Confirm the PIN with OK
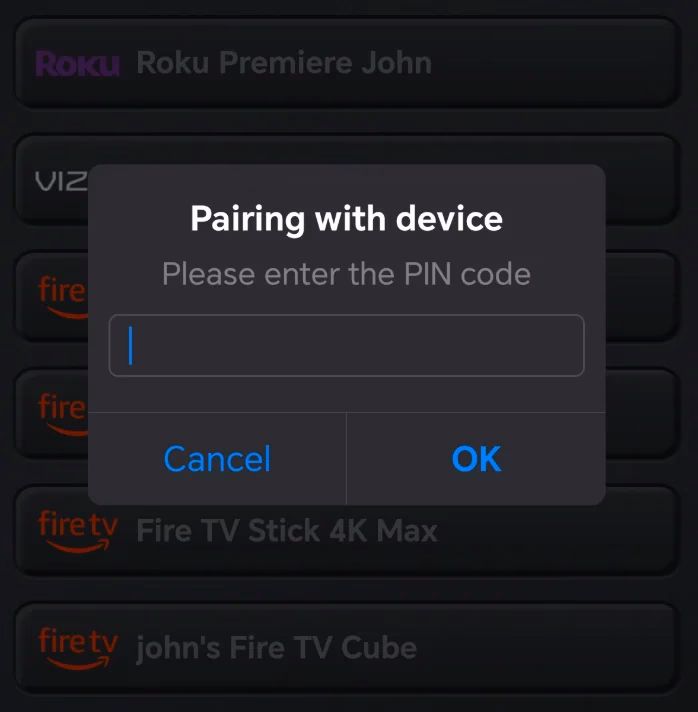This screenshot has width=698, height=712. click(x=476, y=459)
